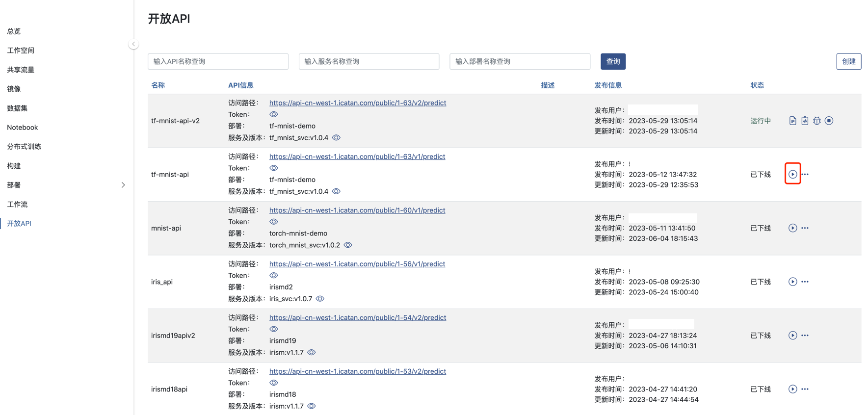This screenshot has width=868, height=415.
Task: Start irismd19apiv2 using its play icon
Action: (792, 336)
